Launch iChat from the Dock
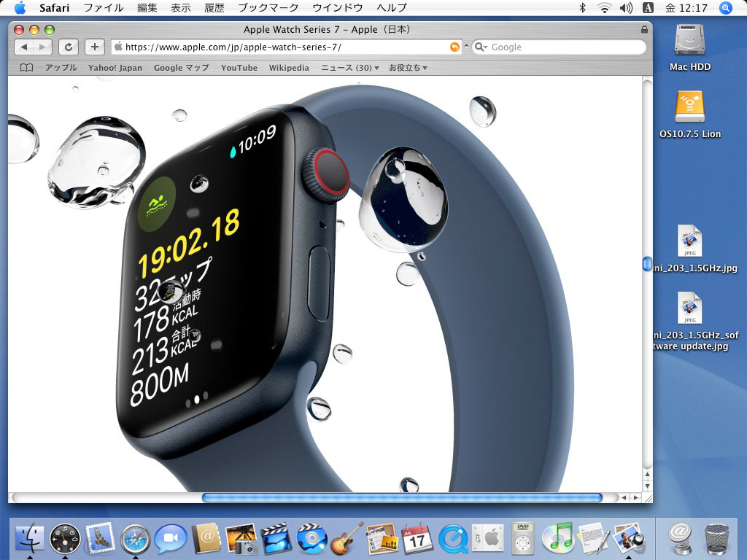Image resolution: width=747 pixels, height=560 pixels. tap(171, 539)
